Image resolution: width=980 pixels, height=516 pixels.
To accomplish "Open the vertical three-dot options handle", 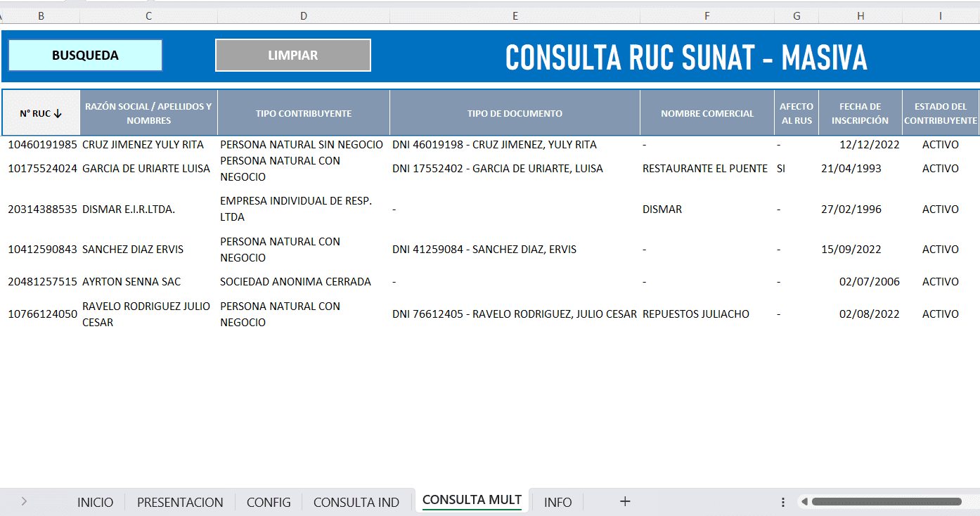I will pos(783,502).
